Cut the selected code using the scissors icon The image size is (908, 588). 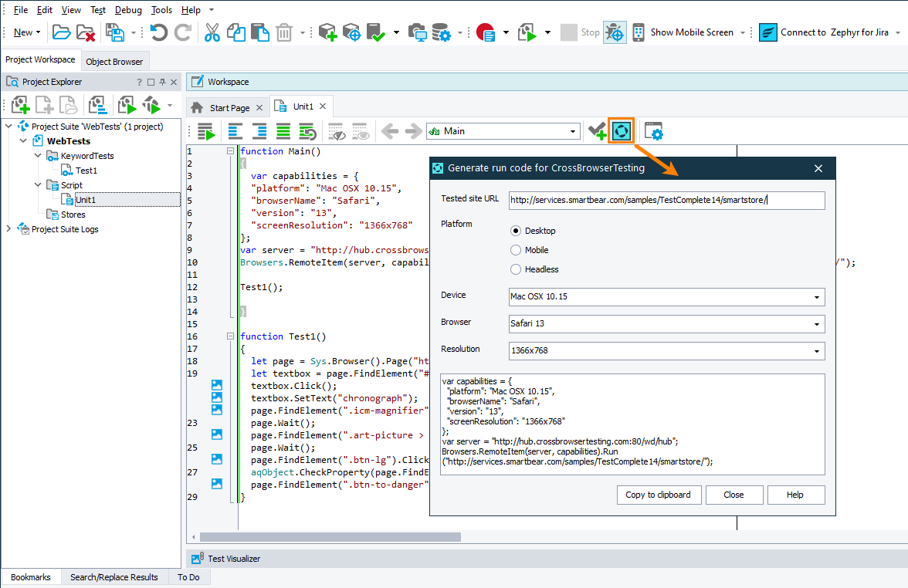click(x=212, y=32)
